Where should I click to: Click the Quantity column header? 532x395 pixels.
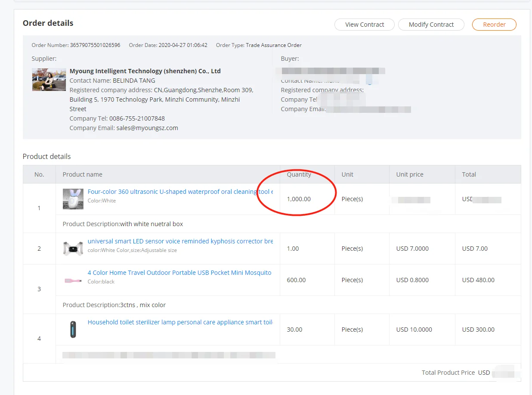(x=299, y=174)
